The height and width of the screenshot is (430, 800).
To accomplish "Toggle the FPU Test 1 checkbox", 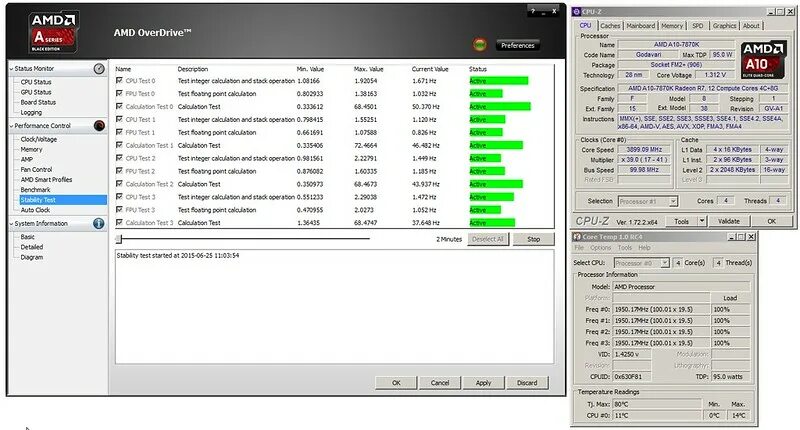I will tap(119, 132).
